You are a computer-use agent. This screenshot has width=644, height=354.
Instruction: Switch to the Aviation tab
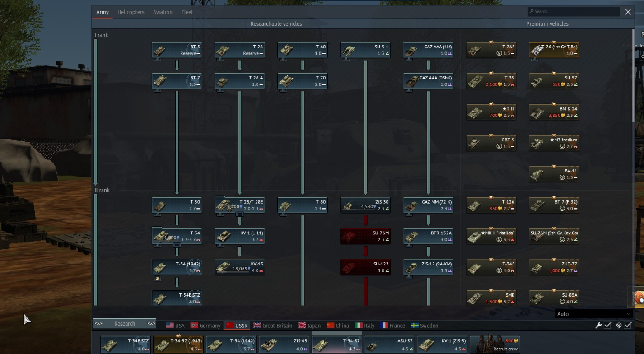point(163,12)
